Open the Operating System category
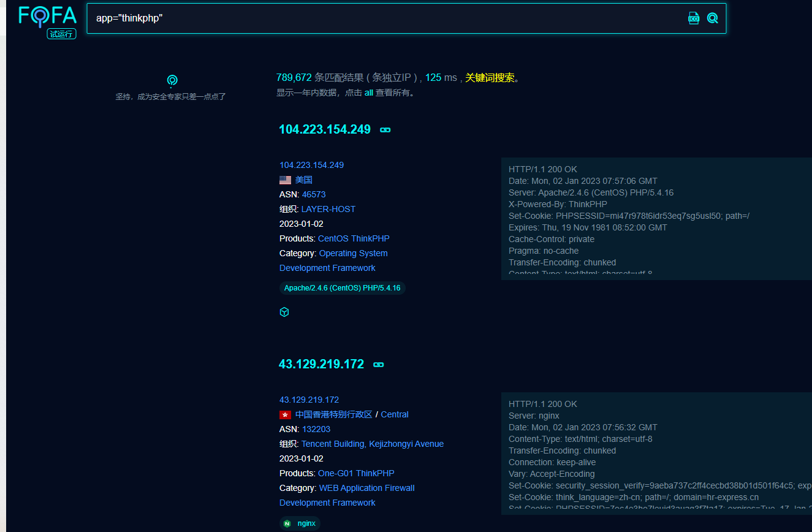Viewport: 812px width, 532px height. click(x=354, y=253)
